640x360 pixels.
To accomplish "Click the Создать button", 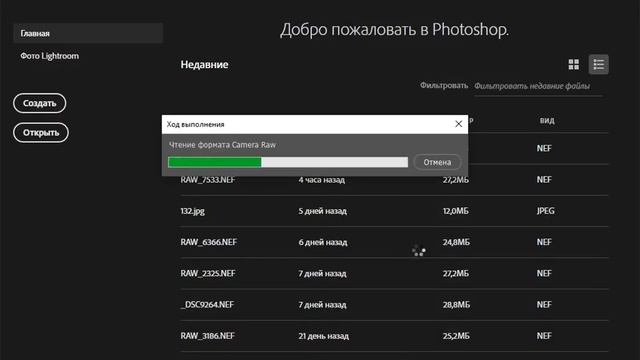I will (40, 103).
